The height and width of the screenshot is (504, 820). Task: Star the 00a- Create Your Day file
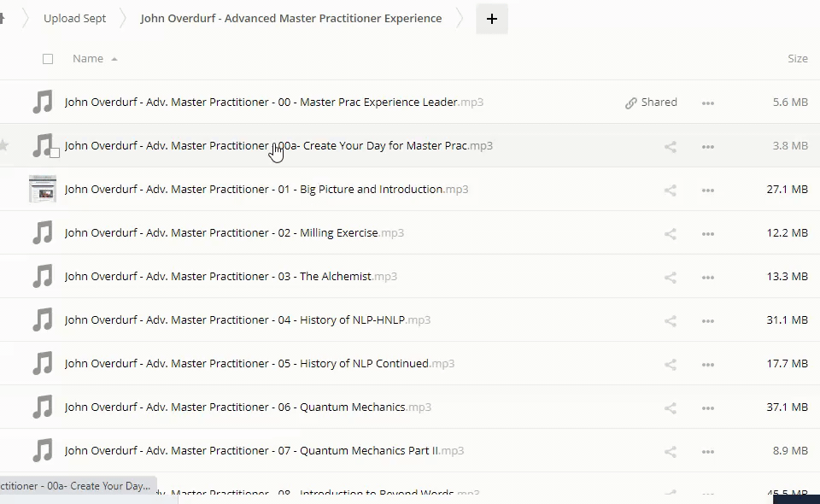(4, 145)
